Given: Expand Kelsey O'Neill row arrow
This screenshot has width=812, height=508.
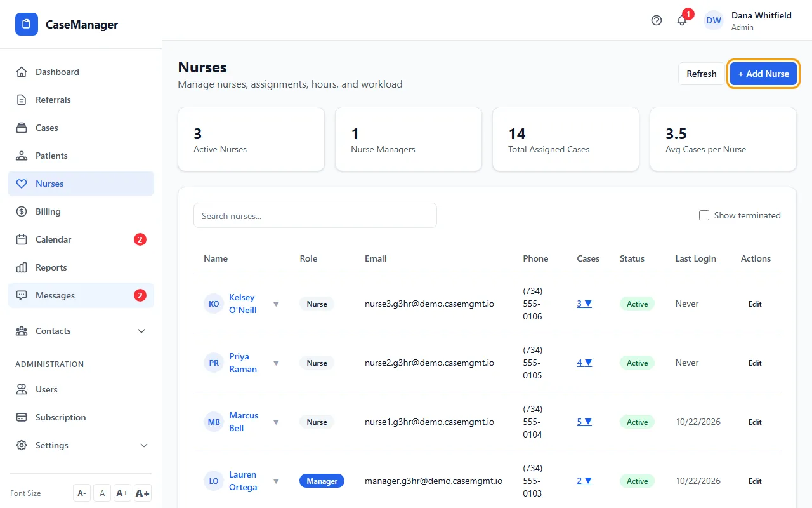Looking at the screenshot, I should [x=276, y=304].
